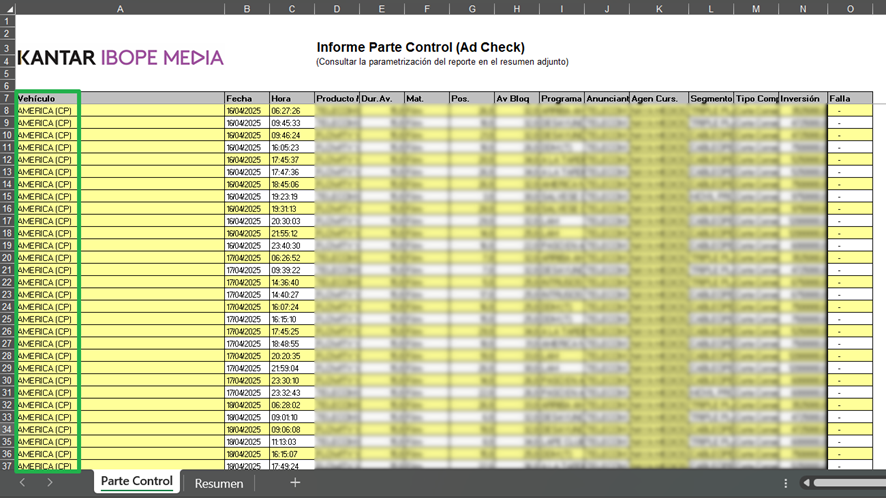The height and width of the screenshot is (498, 886).
Task: Click the Fecha header cell
Action: point(247,98)
